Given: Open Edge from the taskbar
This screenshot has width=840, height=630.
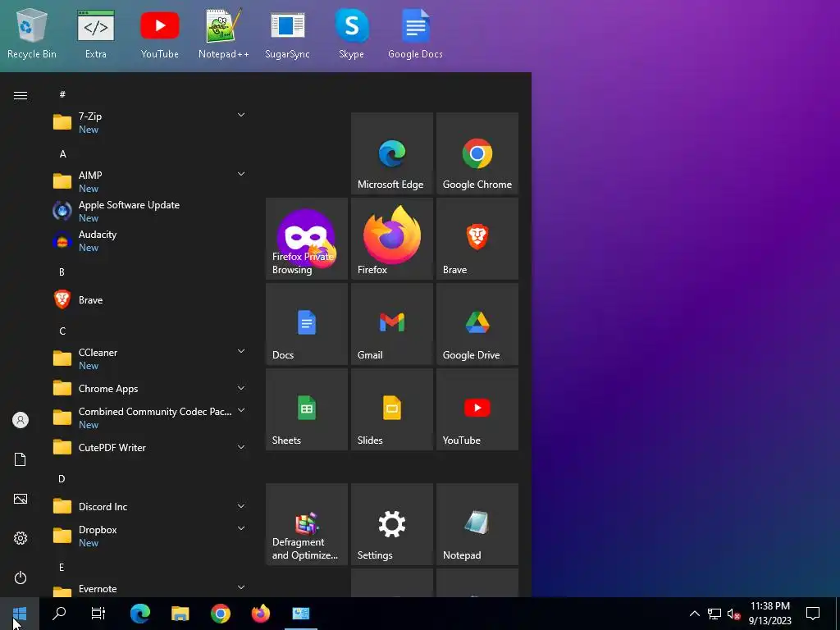Looking at the screenshot, I should pos(139,614).
